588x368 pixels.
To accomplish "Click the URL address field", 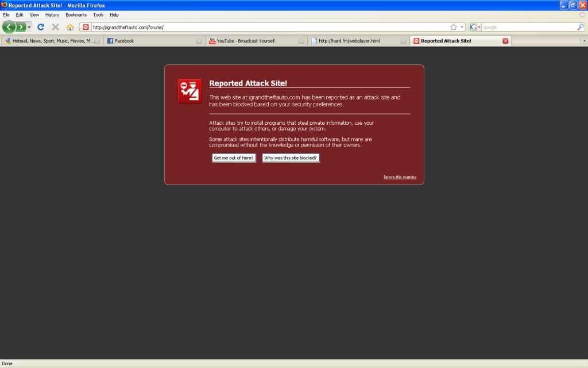I will tap(270, 28).
